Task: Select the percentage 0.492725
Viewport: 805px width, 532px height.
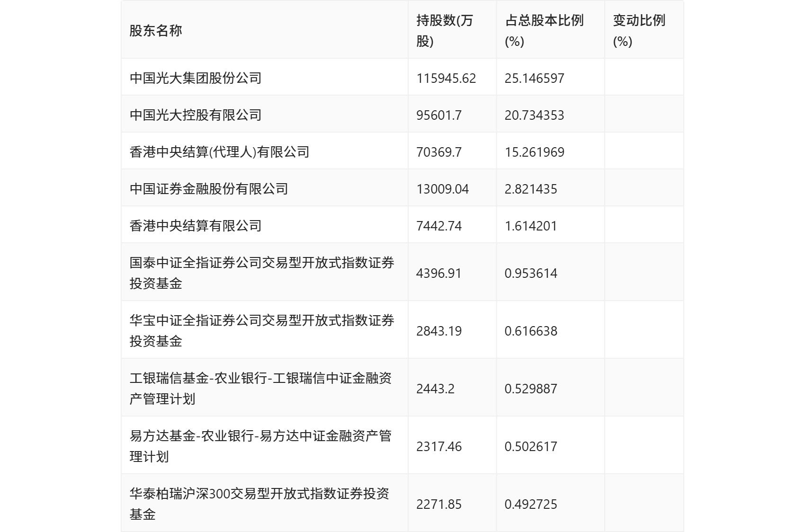Action: pos(531,504)
